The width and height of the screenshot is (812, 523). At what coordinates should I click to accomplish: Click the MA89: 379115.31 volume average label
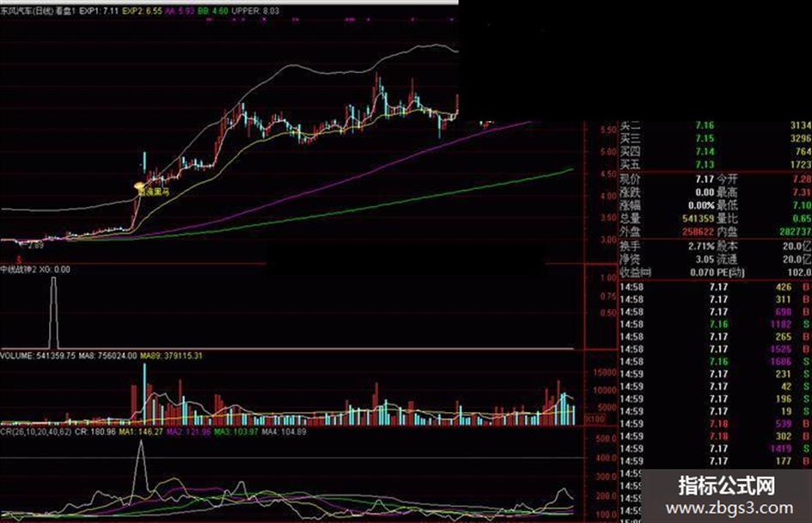coord(171,356)
